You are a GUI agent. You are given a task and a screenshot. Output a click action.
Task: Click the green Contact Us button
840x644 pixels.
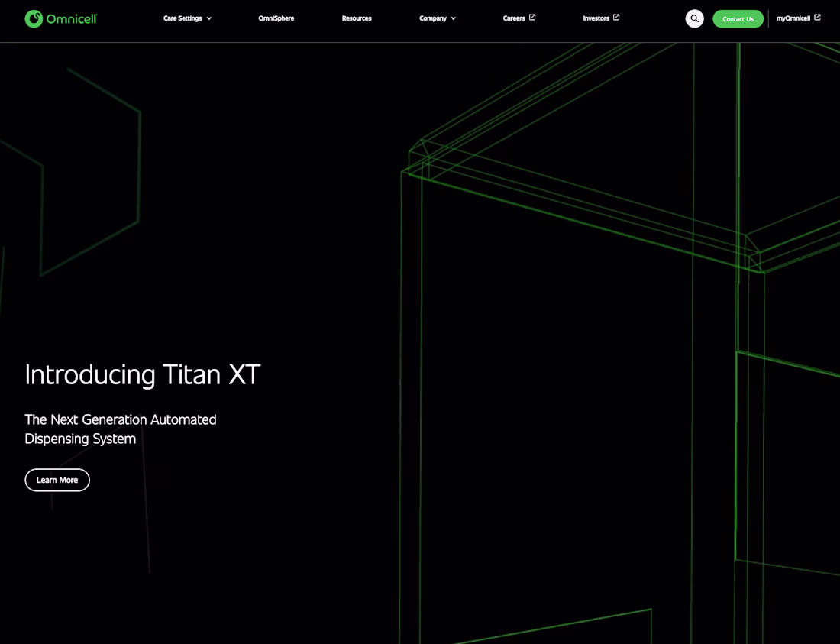(738, 19)
